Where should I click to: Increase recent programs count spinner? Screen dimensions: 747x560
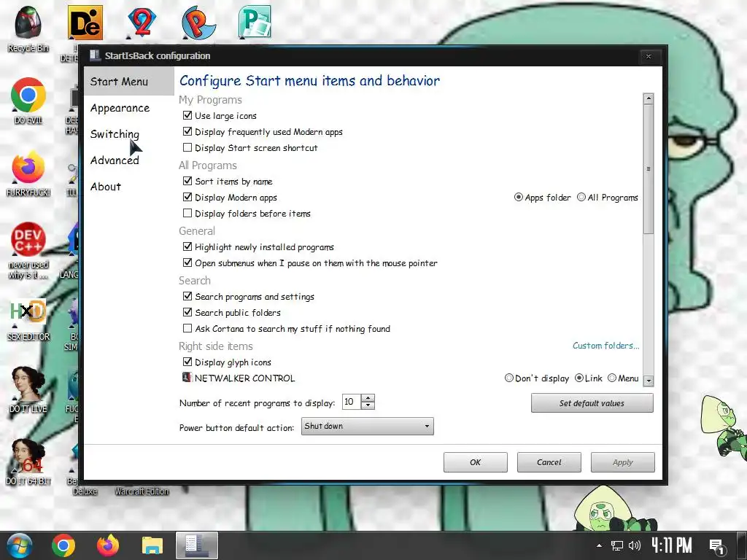[368, 398]
